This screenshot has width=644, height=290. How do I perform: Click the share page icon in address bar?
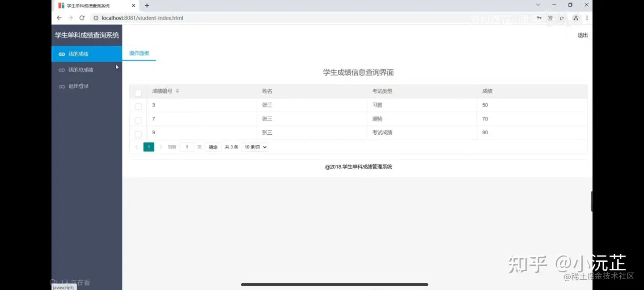click(x=551, y=18)
